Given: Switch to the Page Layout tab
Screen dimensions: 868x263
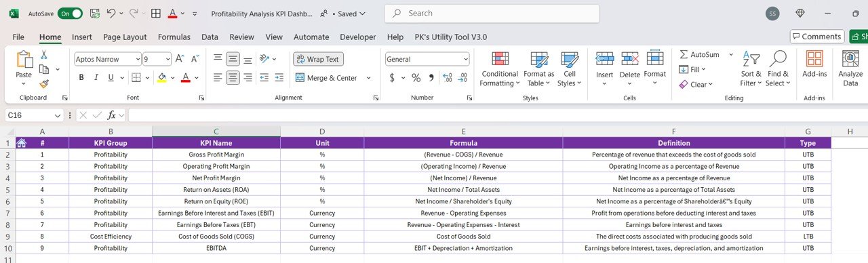Looking at the screenshot, I should point(125,37).
